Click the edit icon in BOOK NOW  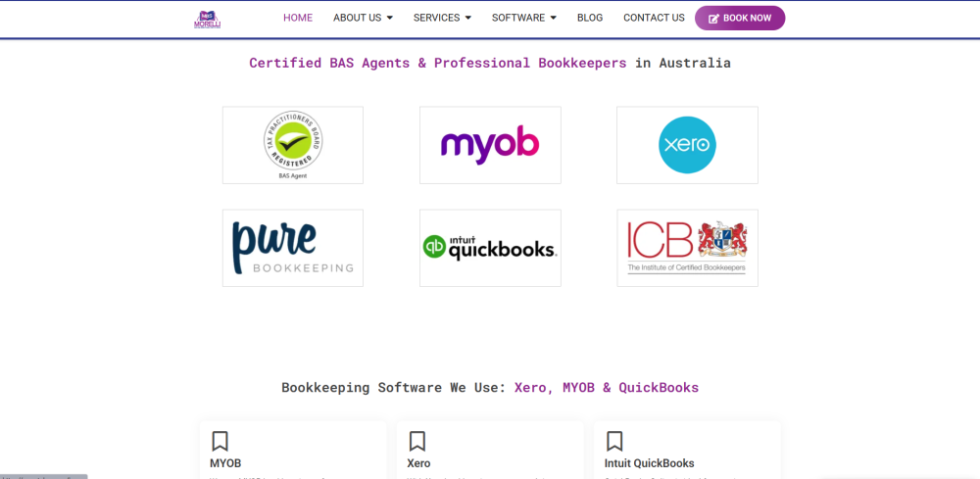coord(713,19)
